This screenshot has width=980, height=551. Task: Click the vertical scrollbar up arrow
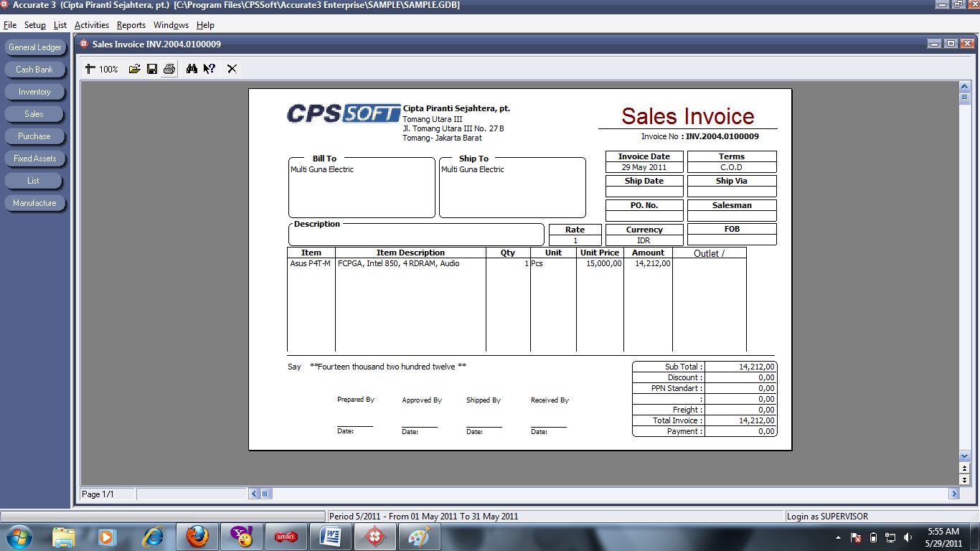[x=965, y=87]
